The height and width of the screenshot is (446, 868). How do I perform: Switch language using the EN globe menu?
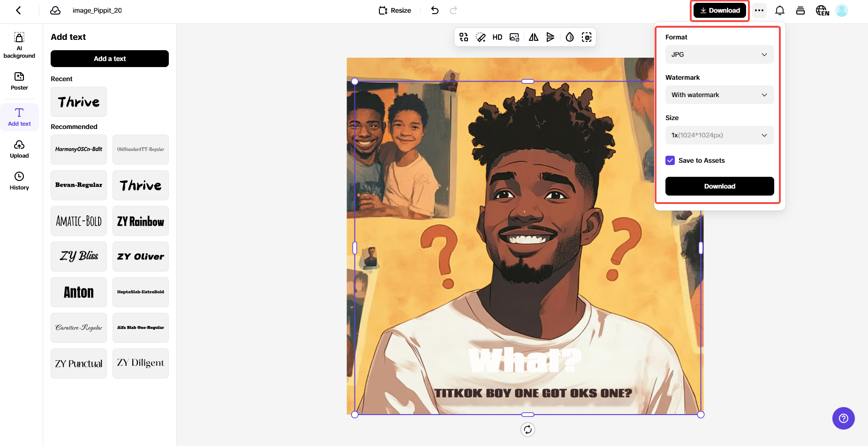(822, 10)
